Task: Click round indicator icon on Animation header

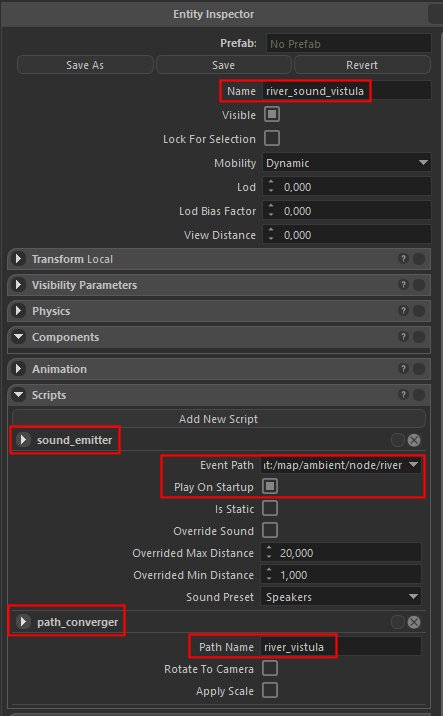Action: pos(419,369)
